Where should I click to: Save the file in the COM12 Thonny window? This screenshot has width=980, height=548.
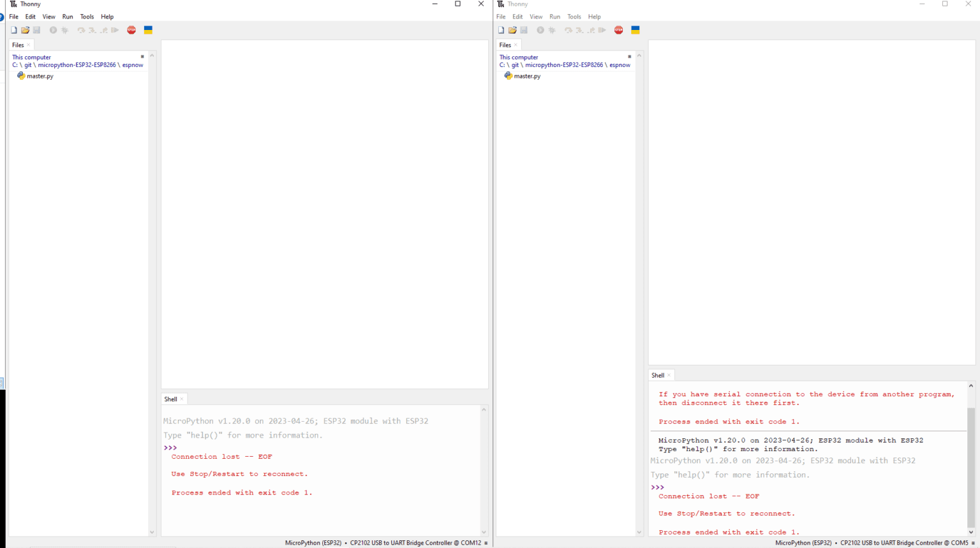click(37, 30)
